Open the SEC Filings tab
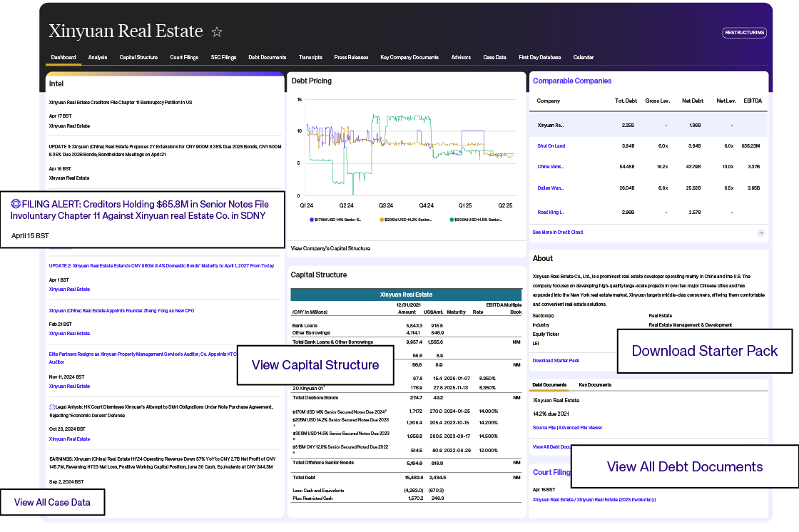This screenshot has height=532, width=799. [x=223, y=57]
